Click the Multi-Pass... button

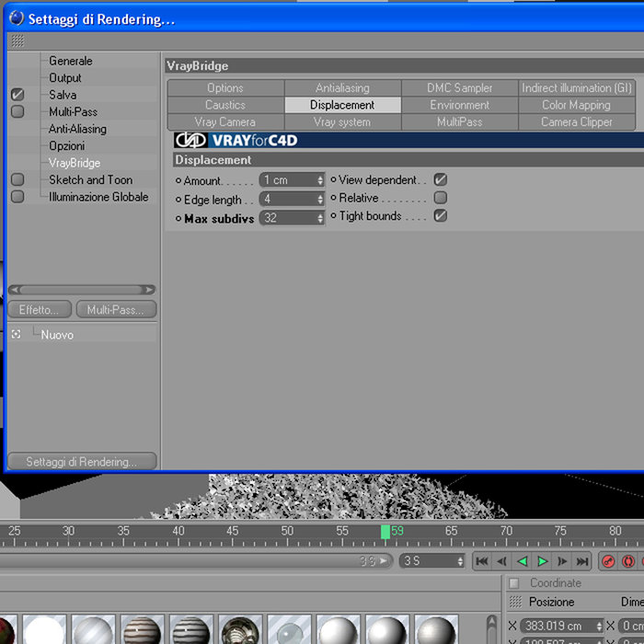click(x=116, y=310)
